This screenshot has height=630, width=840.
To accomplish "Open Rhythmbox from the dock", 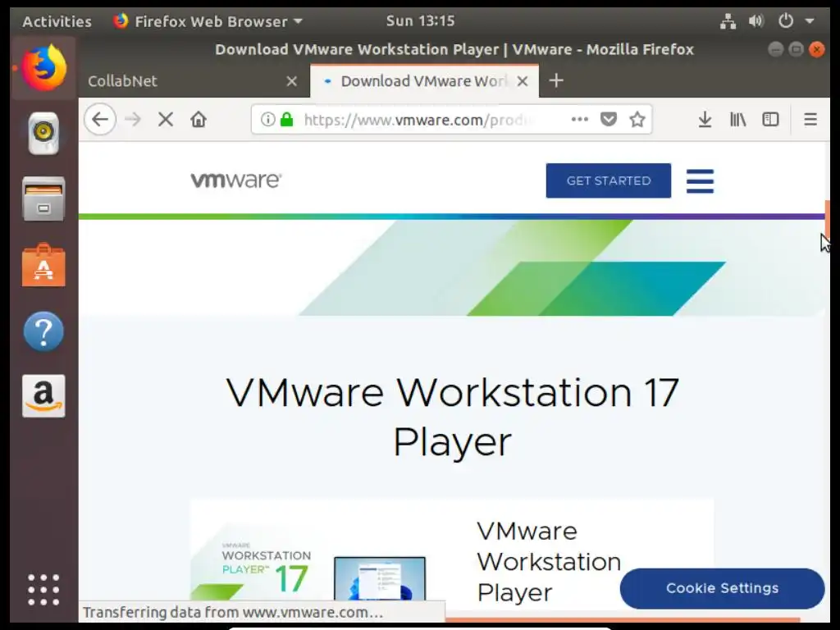I will (x=43, y=133).
